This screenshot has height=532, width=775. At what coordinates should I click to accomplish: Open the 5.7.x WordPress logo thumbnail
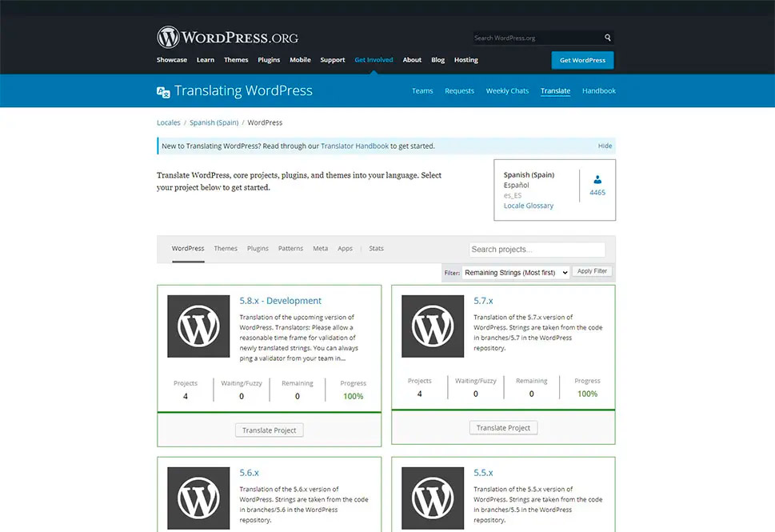(x=432, y=326)
